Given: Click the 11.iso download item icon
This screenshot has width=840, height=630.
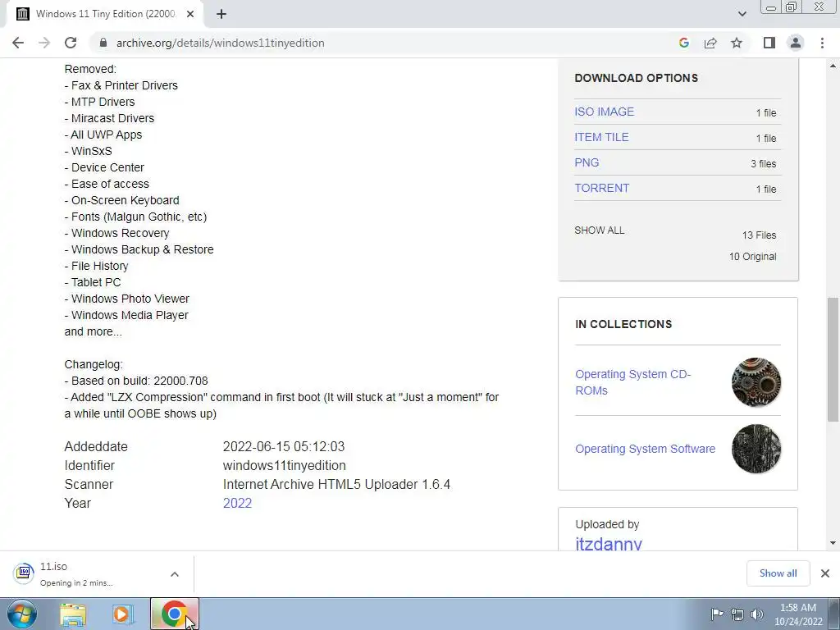Looking at the screenshot, I should click(x=24, y=573).
